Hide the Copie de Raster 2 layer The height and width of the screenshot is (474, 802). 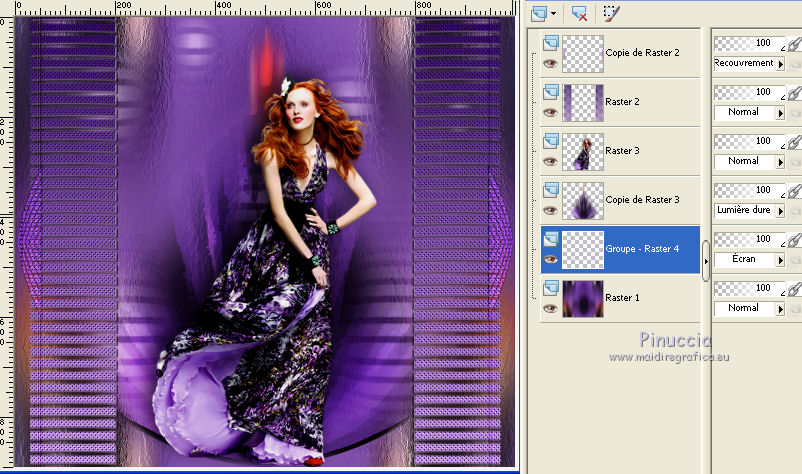coord(550,63)
